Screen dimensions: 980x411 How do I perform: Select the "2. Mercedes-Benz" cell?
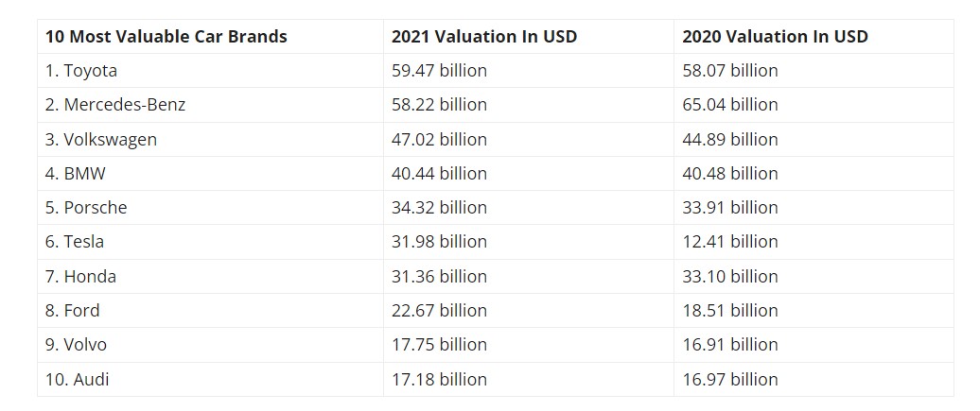115,105
